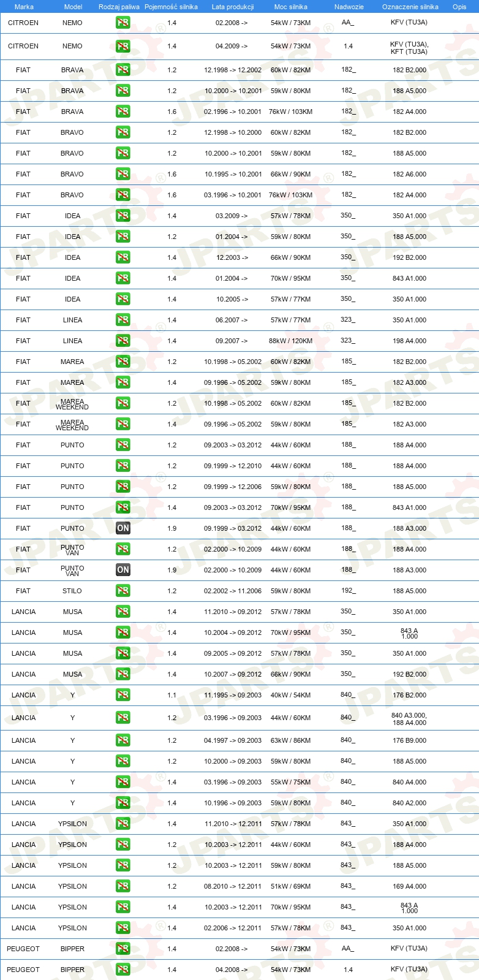Click petrol icon in Lancia Ypsilon 69KM row
479x980 pixels.
[123, 886]
